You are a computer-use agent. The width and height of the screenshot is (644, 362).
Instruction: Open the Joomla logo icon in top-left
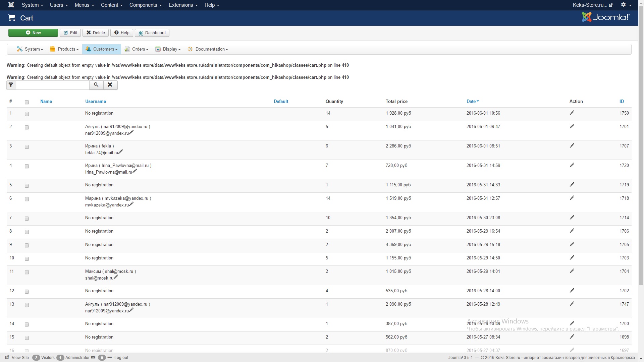(x=11, y=5)
